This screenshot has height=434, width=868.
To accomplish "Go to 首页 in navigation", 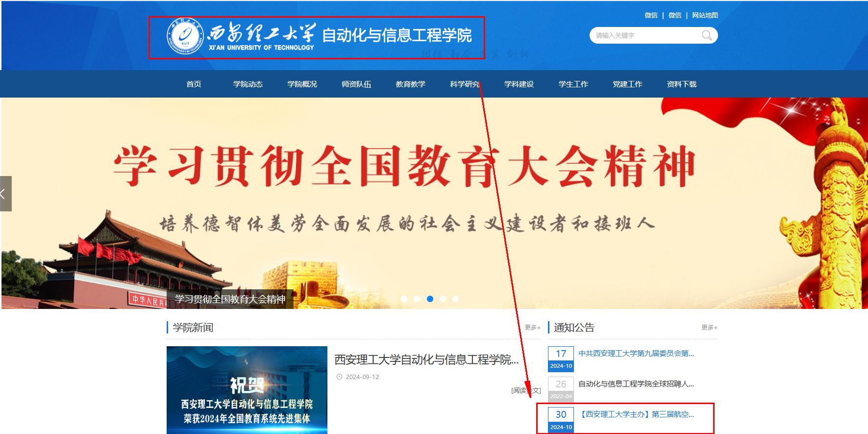I will (x=194, y=84).
